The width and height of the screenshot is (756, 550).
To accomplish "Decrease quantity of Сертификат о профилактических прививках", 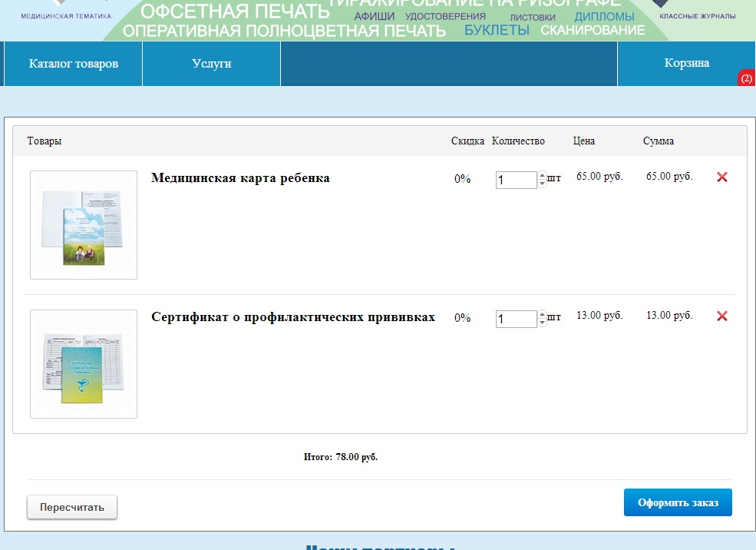I will tap(543, 323).
